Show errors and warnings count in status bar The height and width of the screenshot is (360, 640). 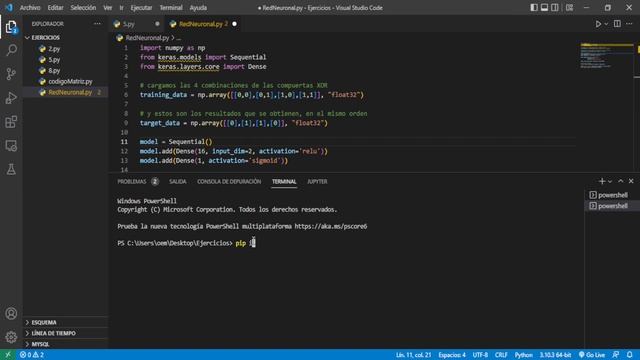point(32,355)
